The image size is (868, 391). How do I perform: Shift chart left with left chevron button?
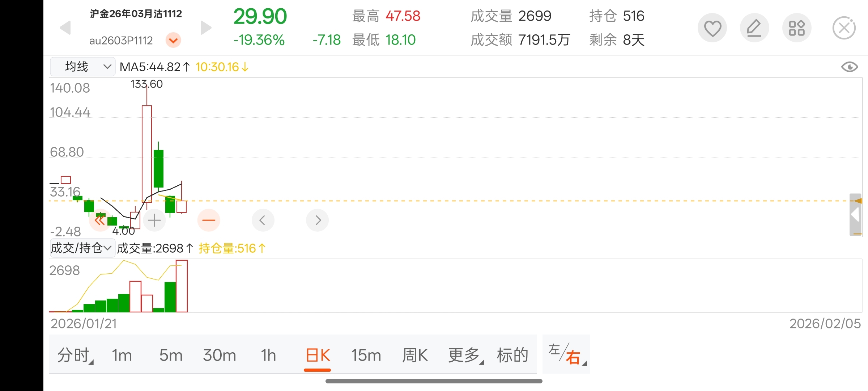tap(263, 220)
